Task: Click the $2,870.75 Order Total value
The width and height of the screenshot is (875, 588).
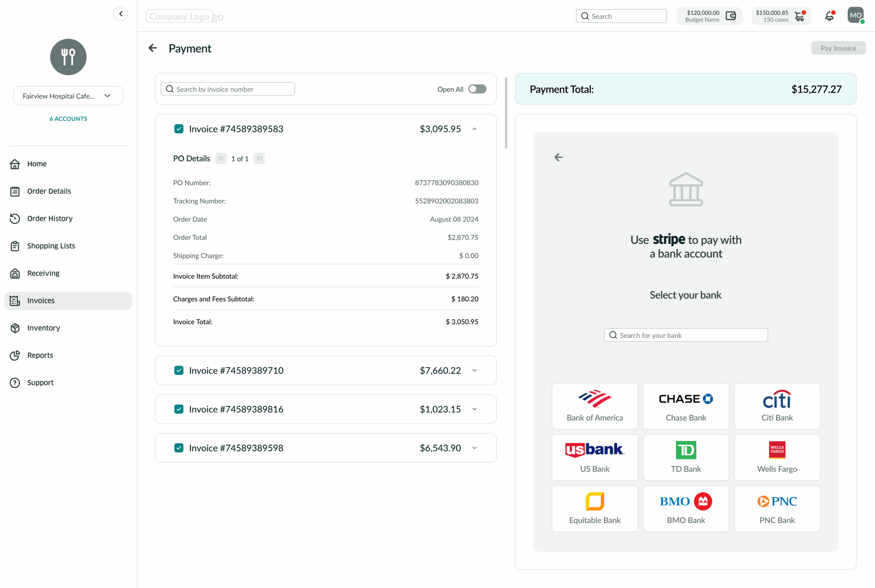Action: [463, 237]
